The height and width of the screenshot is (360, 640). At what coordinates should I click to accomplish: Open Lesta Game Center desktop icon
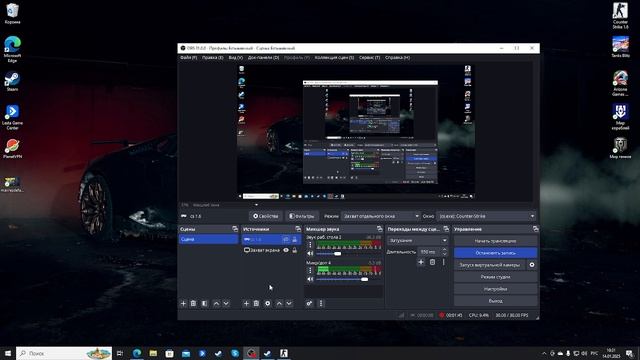pyautogui.click(x=12, y=117)
